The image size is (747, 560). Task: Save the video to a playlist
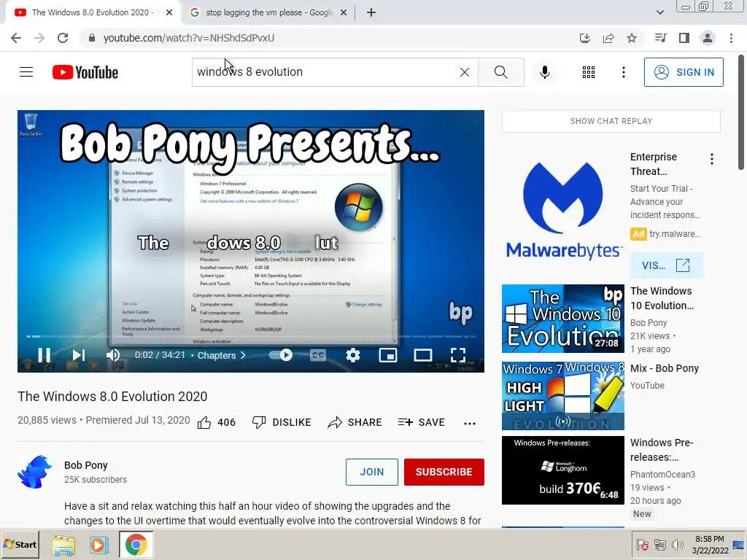[x=421, y=422]
